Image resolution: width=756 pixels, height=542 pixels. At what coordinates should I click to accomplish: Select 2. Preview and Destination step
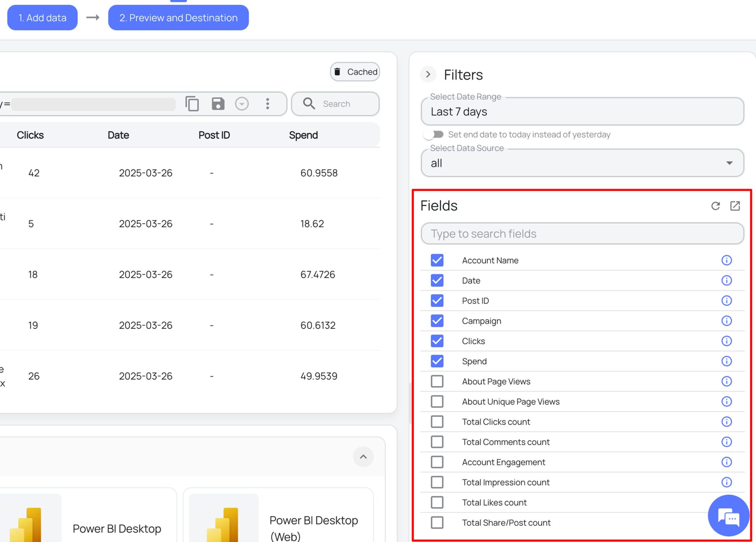pos(178,18)
